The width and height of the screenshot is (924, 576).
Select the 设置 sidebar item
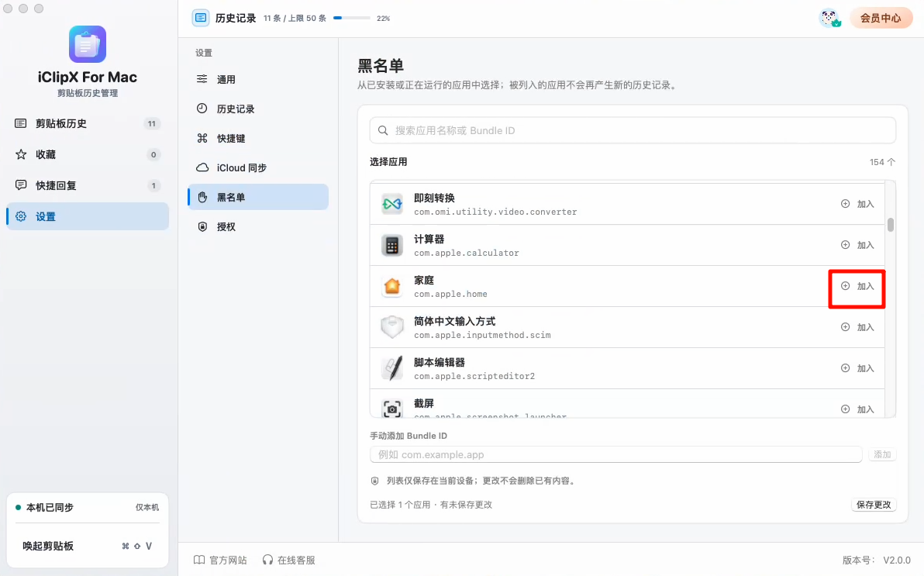tap(88, 216)
